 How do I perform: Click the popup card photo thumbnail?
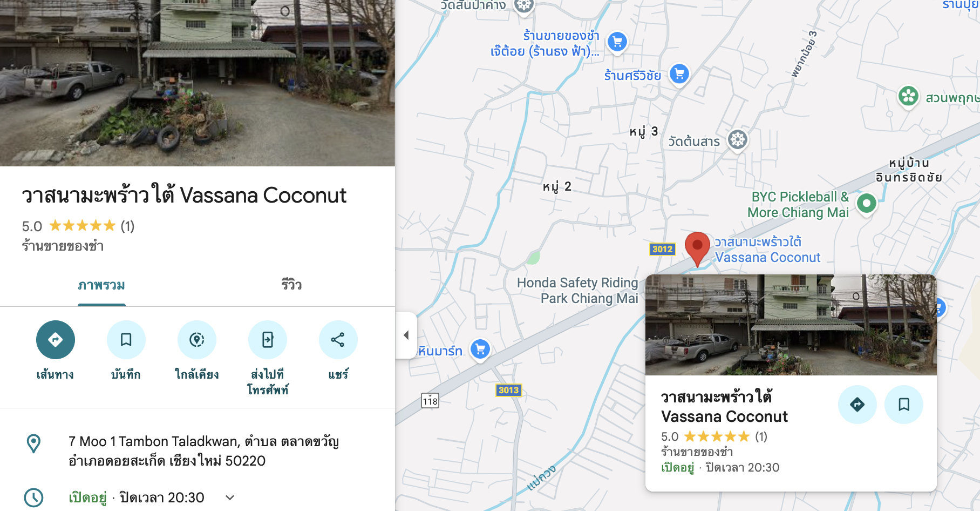coord(791,325)
